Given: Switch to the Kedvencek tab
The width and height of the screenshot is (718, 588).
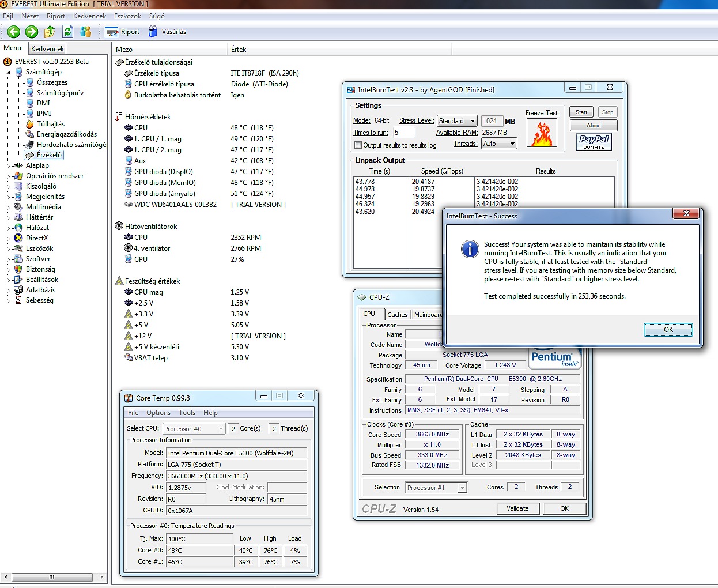Looking at the screenshot, I should point(47,49).
